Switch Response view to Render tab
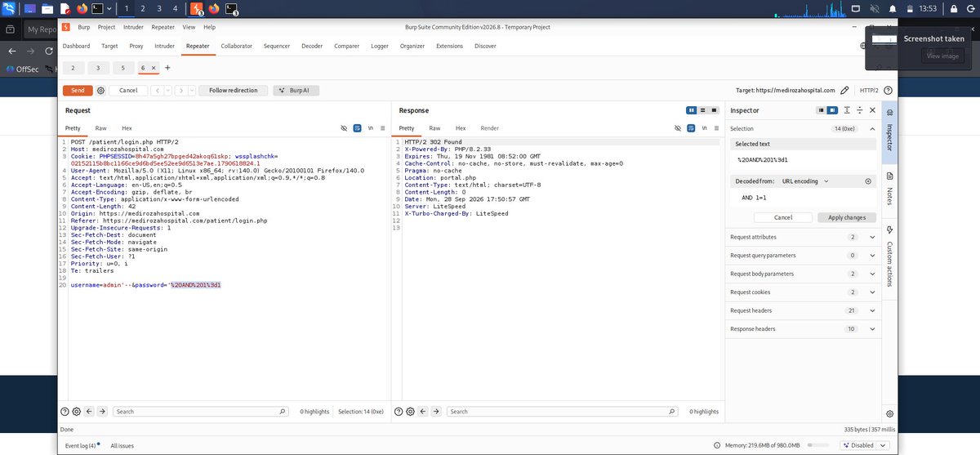This screenshot has width=980, height=455. tap(490, 128)
